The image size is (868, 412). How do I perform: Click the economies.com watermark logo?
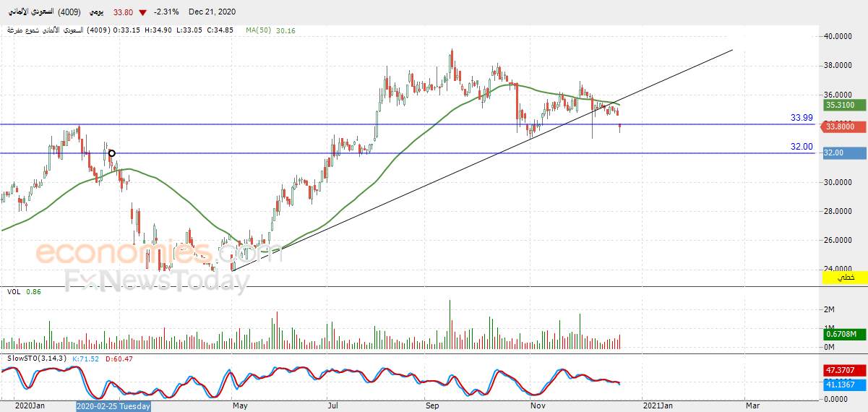point(158,253)
